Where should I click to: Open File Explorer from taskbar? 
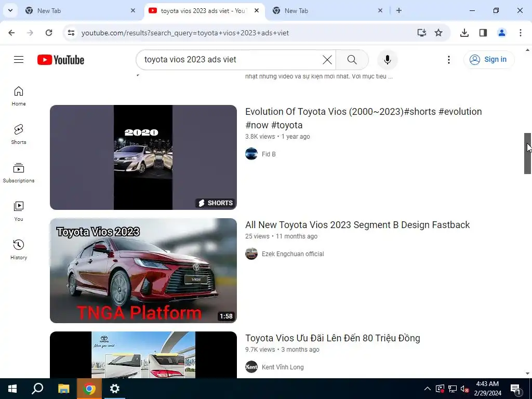[x=63, y=389]
